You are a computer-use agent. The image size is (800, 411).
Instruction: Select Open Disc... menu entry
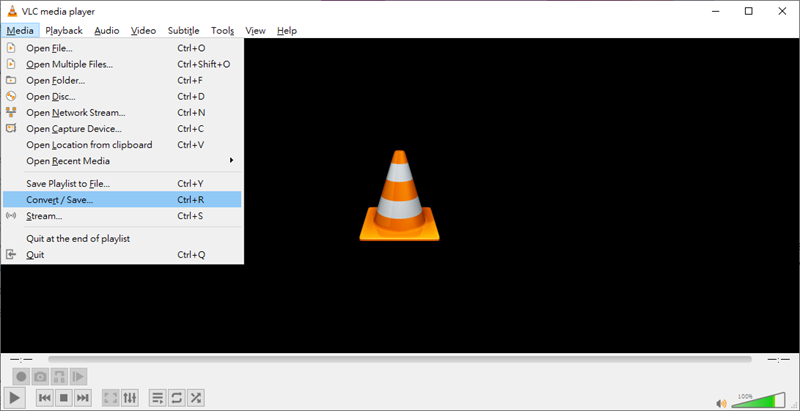[x=122, y=96]
